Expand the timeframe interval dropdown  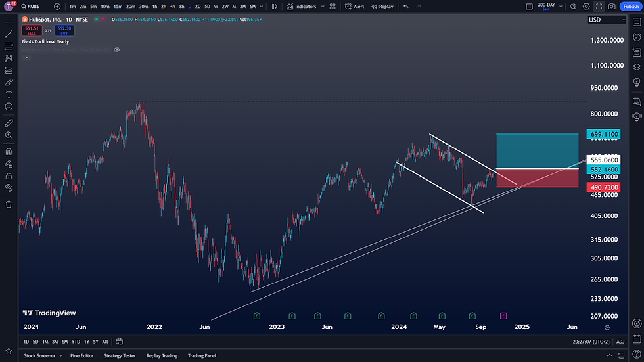pos(262,6)
